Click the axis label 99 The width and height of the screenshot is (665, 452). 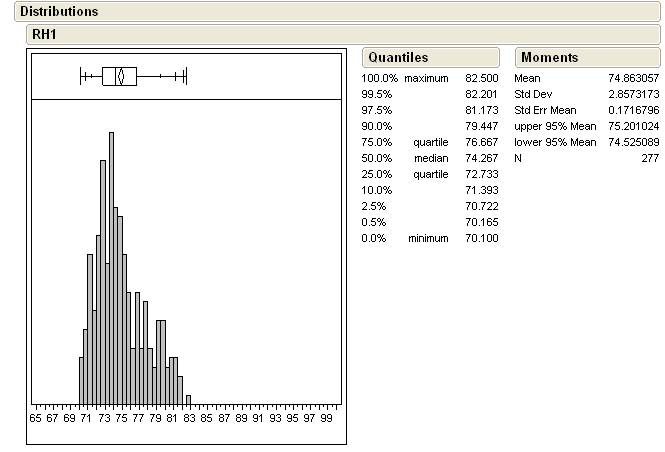click(327, 416)
